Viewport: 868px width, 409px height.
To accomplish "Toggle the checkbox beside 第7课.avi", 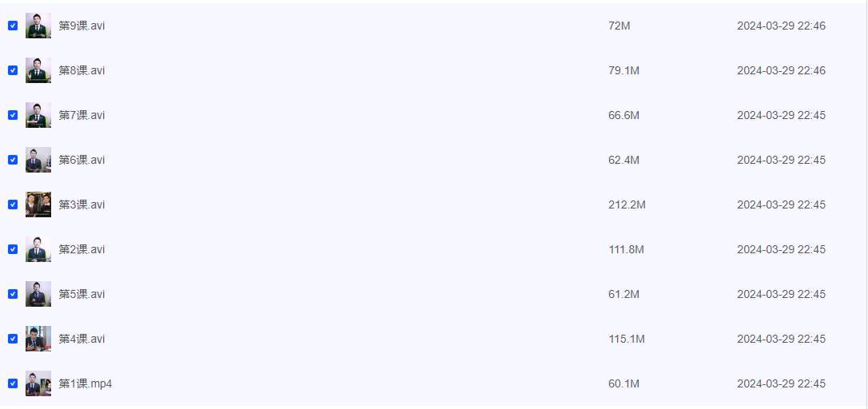I will (13, 115).
